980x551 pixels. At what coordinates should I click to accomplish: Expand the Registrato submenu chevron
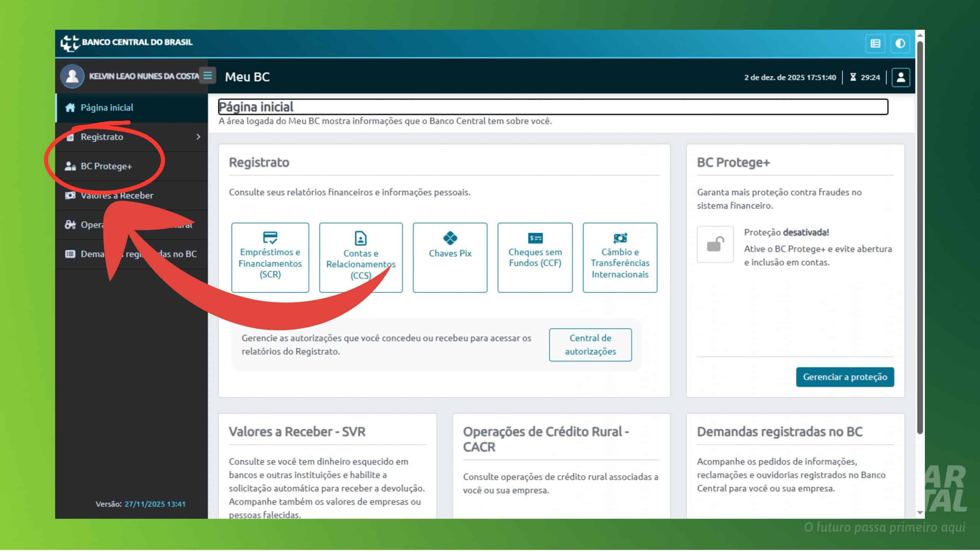click(x=198, y=137)
